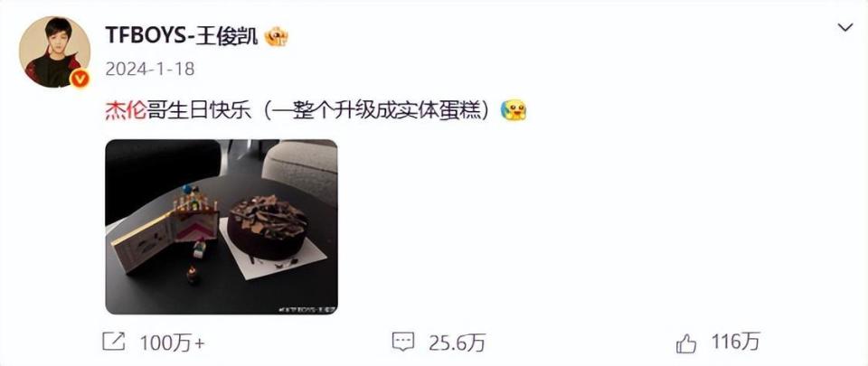Image resolution: width=868 pixels, height=366 pixels.
Task: Click the TFBOYS-王俊凯 username link
Action: pyautogui.click(x=182, y=36)
